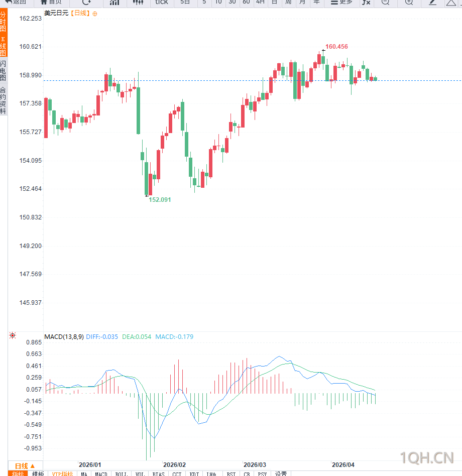Image resolution: width=462 pixels, height=476 pixels.
Task: Click the MACD:-0.179 value
Action: click(174, 336)
